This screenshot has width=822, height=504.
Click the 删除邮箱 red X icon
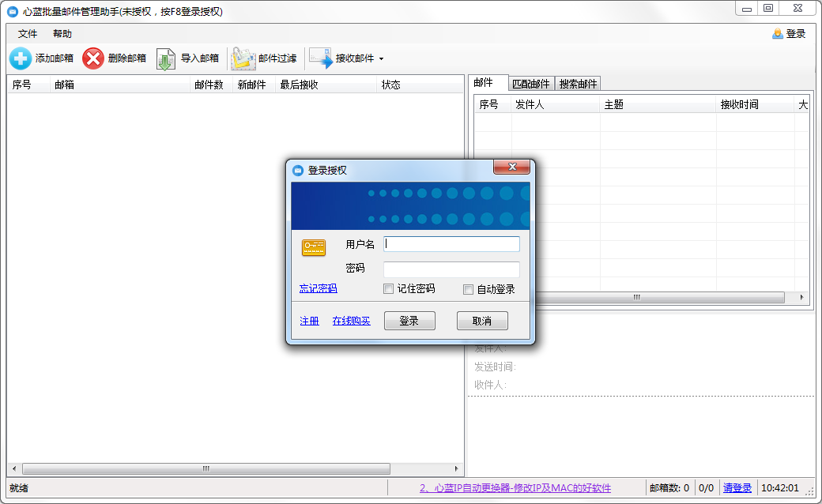[x=93, y=58]
